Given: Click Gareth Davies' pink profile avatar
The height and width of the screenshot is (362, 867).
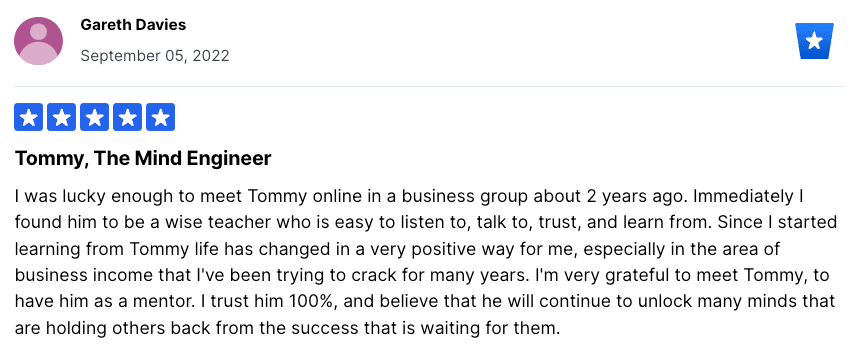Looking at the screenshot, I should pyautogui.click(x=38, y=41).
